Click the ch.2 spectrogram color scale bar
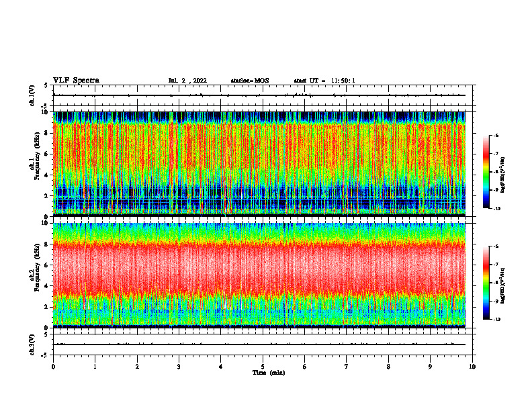Screen dimensions: 532x411 point(486,283)
